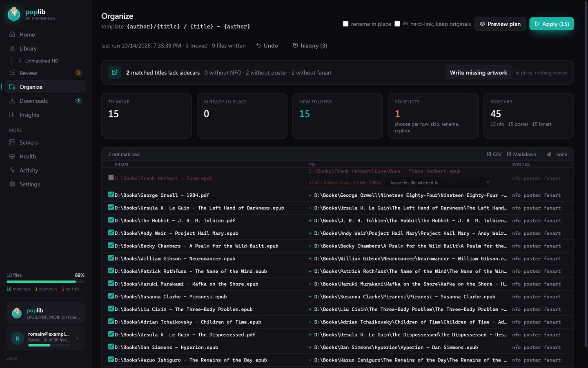Screen dimensions: 588x368
Task: Click the Servers stack icon
Action: (12, 142)
